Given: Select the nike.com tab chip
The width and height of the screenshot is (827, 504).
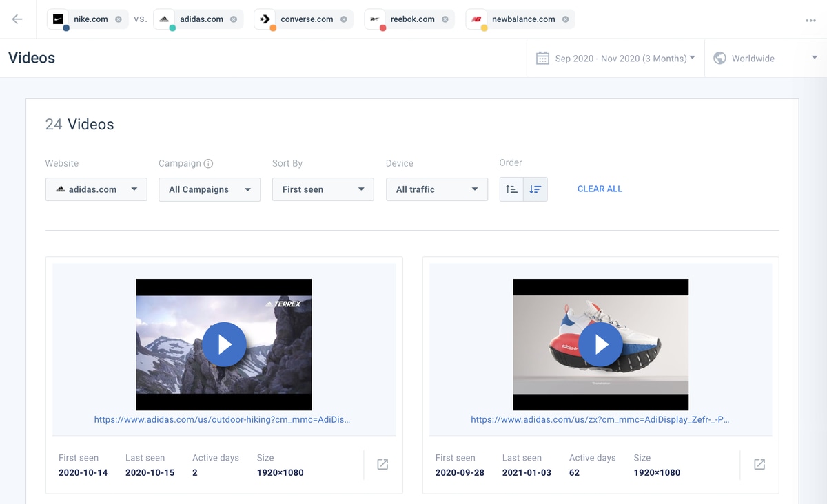Looking at the screenshot, I should pyautogui.click(x=88, y=19).
